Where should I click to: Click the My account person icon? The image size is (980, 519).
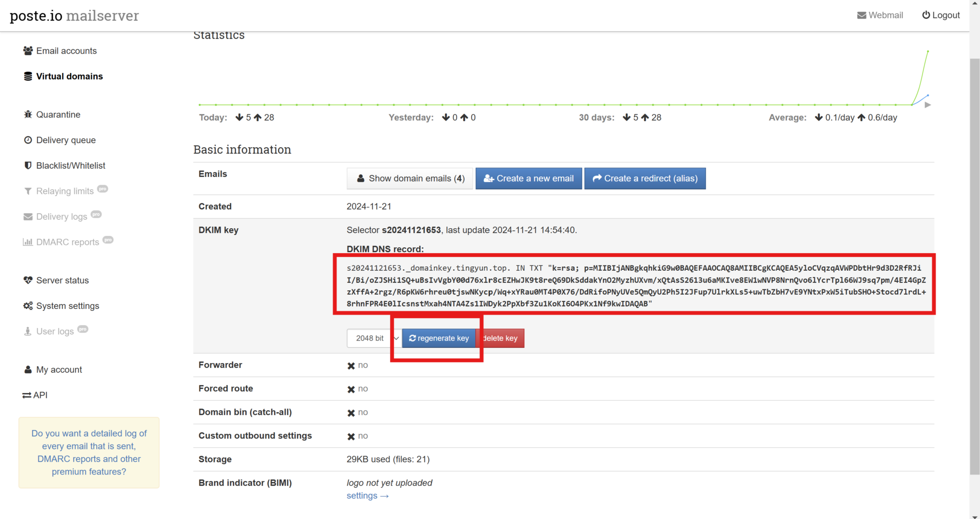(28, 370)
